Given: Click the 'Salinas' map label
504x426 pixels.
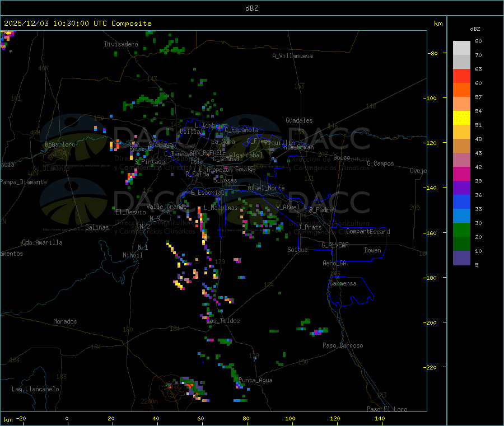Looking at the screenshot, I should [97, 227].
